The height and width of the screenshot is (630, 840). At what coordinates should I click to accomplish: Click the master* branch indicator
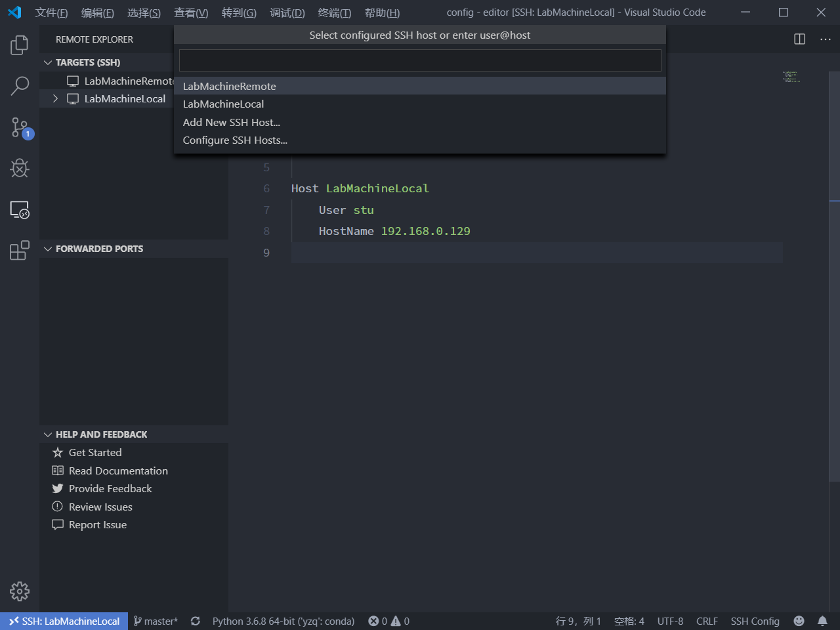pos(156,621)
